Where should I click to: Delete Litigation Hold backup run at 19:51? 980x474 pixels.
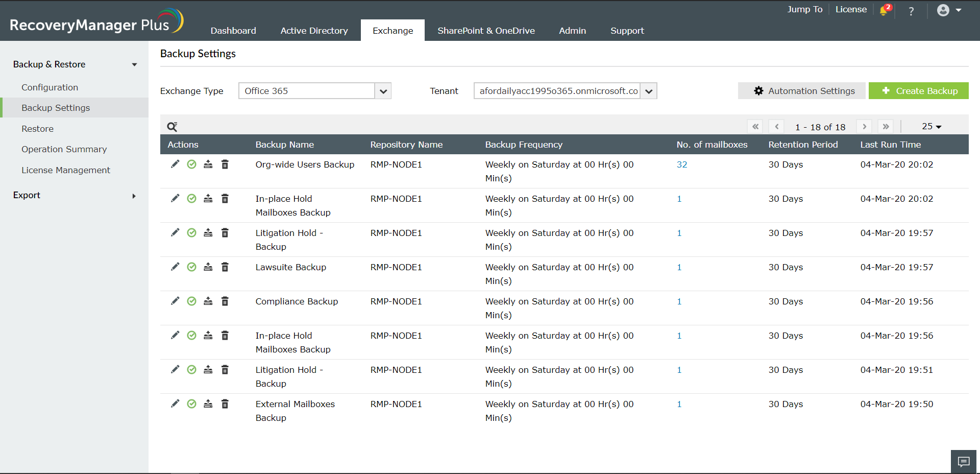point(225,369)
